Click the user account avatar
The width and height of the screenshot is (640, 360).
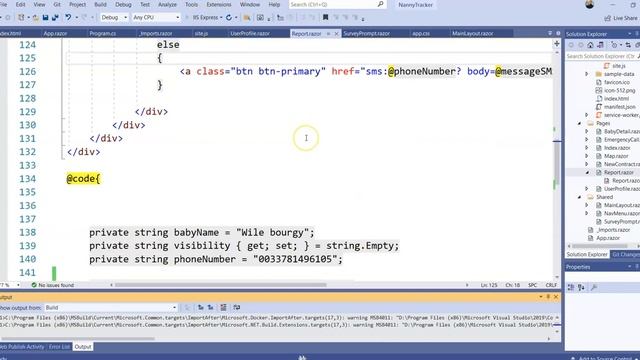point(589,4)
